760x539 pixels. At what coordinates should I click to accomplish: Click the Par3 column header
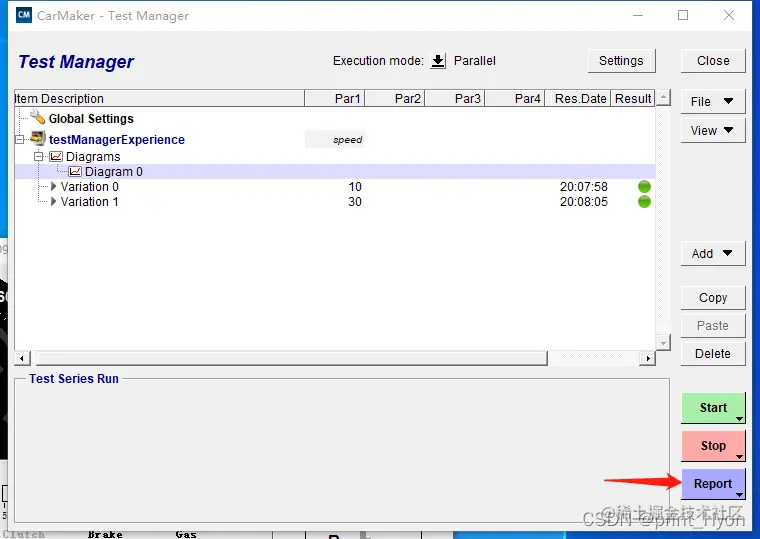pos(455,98)
